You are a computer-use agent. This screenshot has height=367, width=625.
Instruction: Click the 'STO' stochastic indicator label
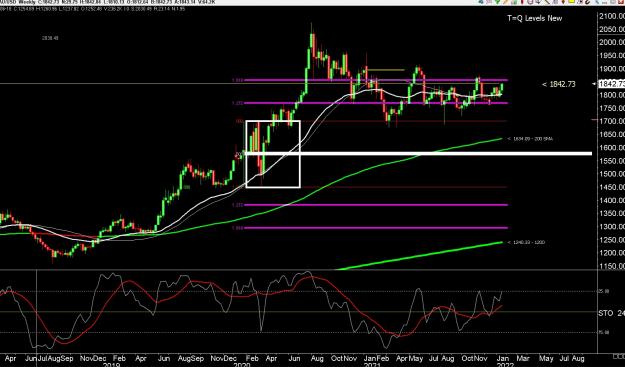(x=606, y=314)
